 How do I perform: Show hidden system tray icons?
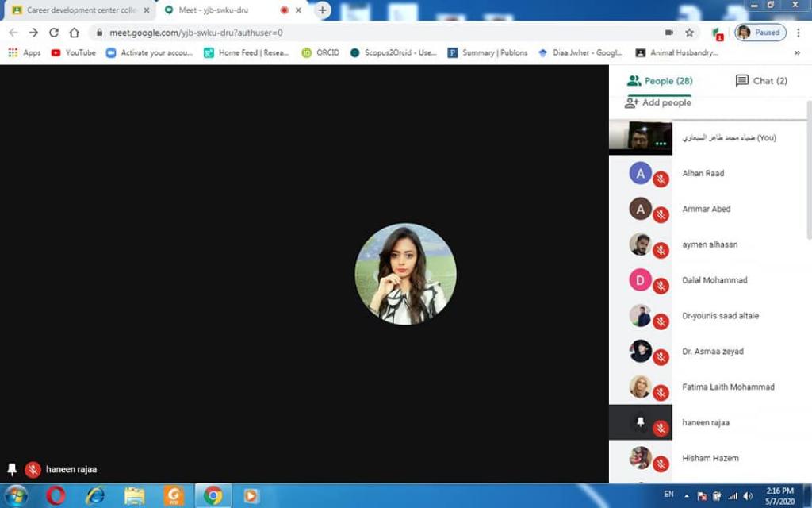(687, 495)
